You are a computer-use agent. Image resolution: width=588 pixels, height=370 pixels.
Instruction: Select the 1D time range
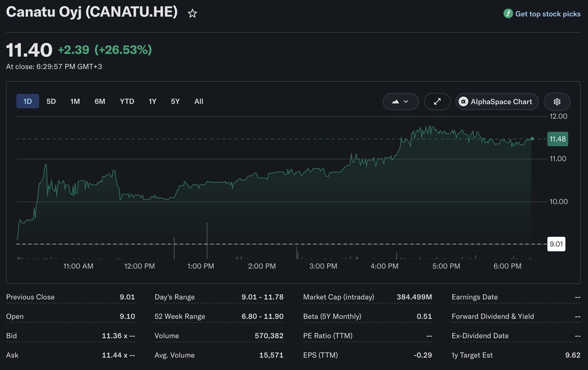click(x=27, y=101)
